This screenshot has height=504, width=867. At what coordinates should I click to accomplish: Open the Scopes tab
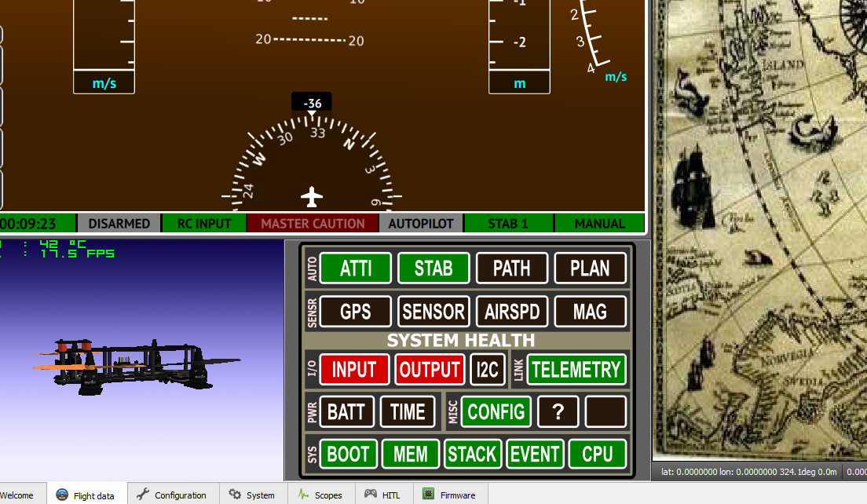tap(321, 495)
